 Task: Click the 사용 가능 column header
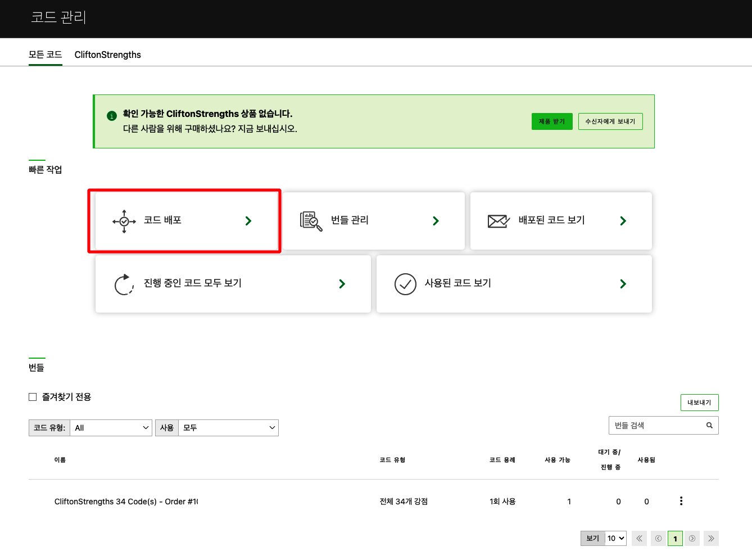pos(558,460)
